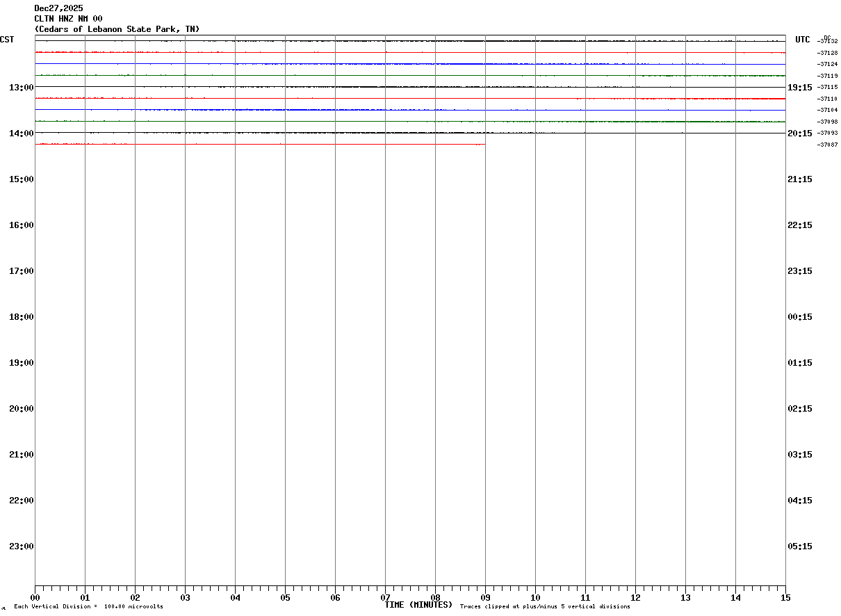The width and height of the screenshot is (841, 616).
Task: Click the CST timezone label
Action: coord(7,40)
